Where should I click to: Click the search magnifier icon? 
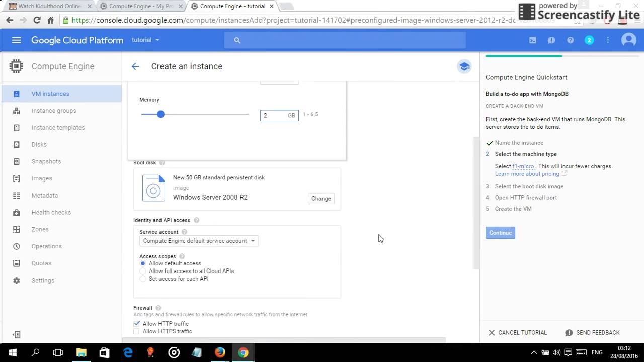coord(237,40)
